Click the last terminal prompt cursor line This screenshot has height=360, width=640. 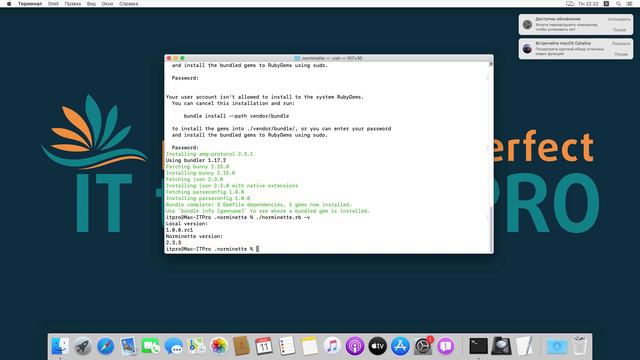click(212, 249)
